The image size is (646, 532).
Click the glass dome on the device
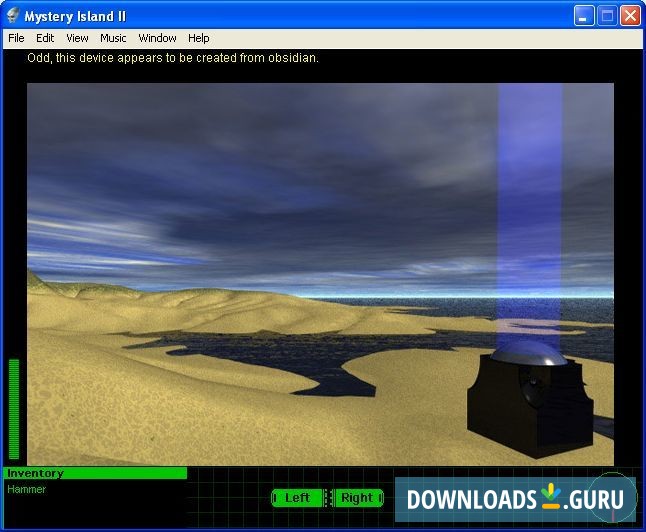pyautogui.click(x=529, y=354)
